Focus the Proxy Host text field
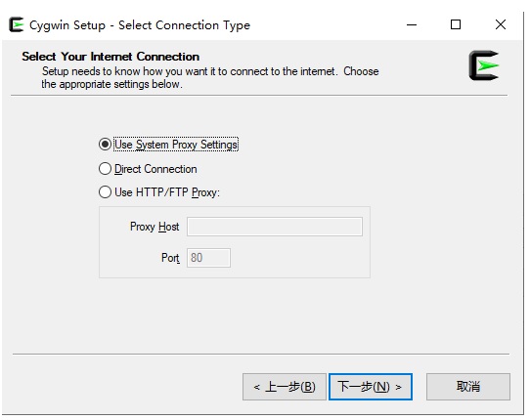 click(275, 227)
